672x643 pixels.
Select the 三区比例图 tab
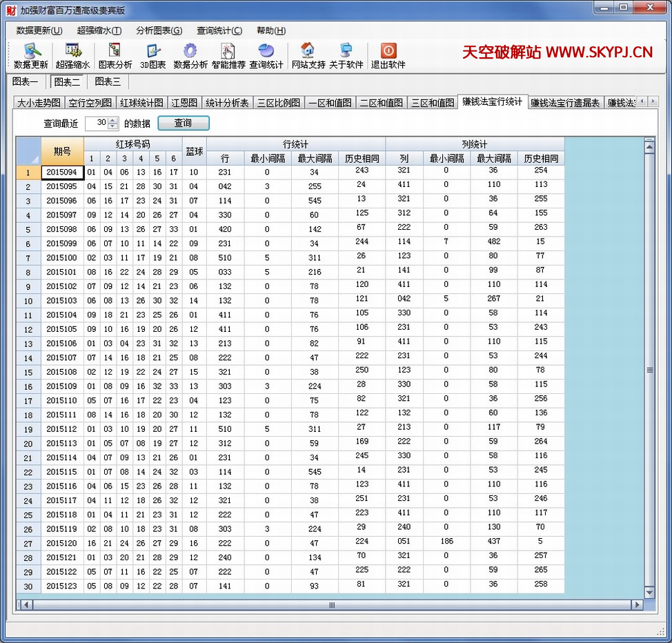[x=279, y=103]
